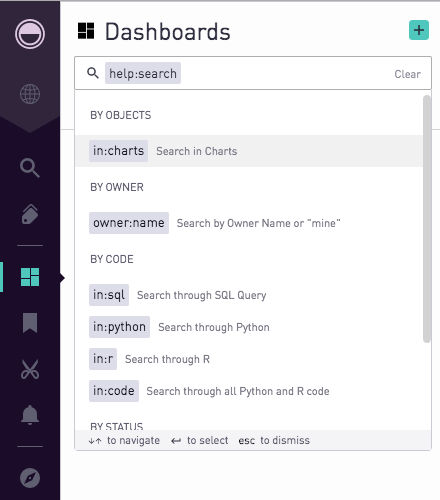
Task: Clear the search field
Action: (x=407, y=74)
